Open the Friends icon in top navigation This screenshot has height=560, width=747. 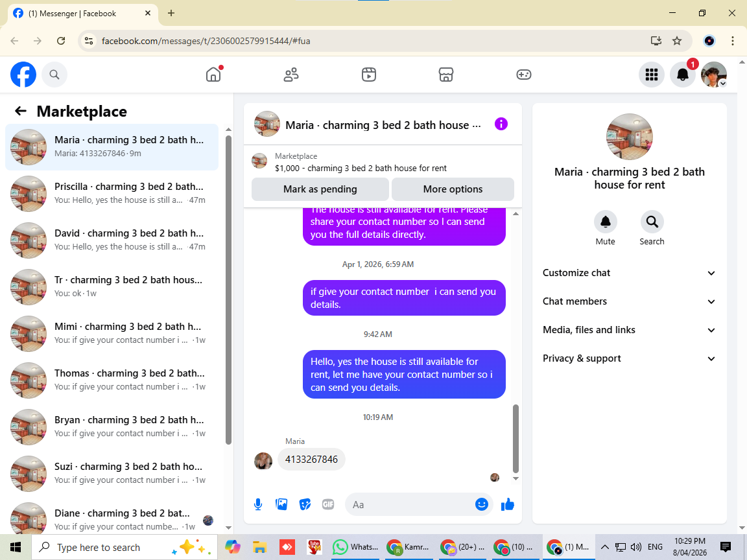point(291,75)
